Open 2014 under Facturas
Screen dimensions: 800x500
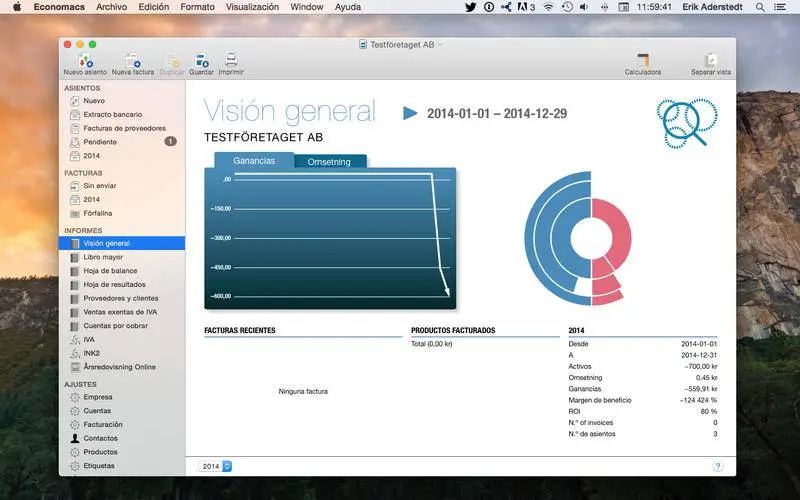92,199
